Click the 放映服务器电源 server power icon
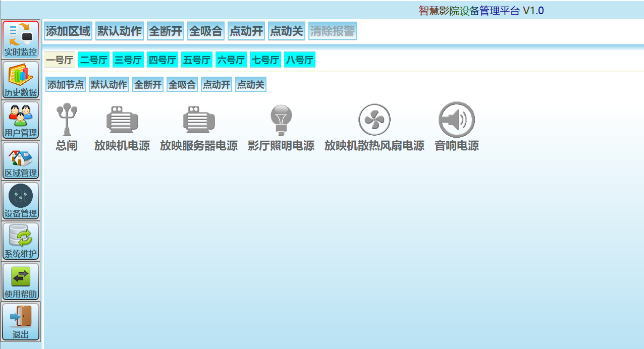 [x=199, y=120]
